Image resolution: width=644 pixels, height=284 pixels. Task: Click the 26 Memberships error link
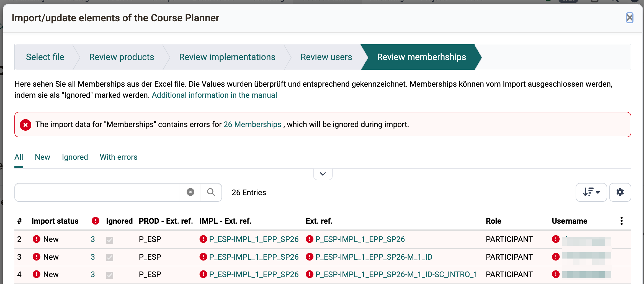coord(252,125)
